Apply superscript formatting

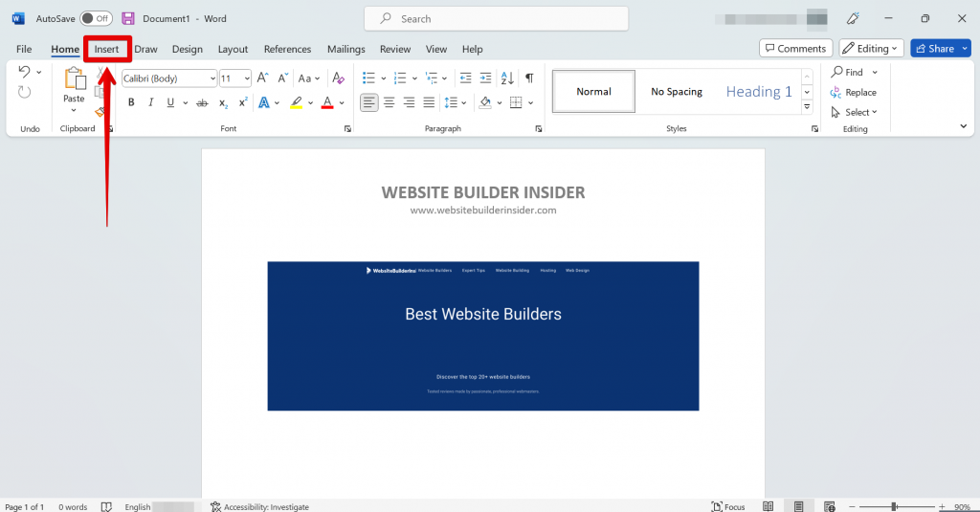(243, 102)
